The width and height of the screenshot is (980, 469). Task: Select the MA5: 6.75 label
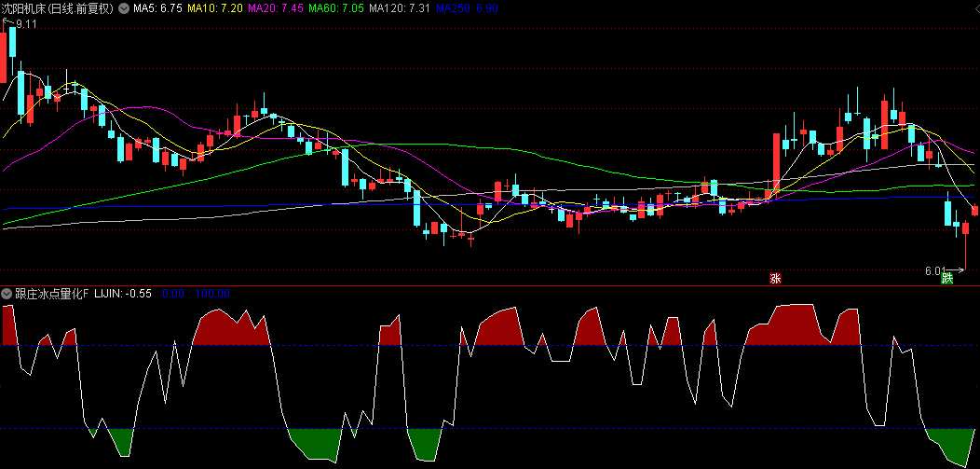158,8
